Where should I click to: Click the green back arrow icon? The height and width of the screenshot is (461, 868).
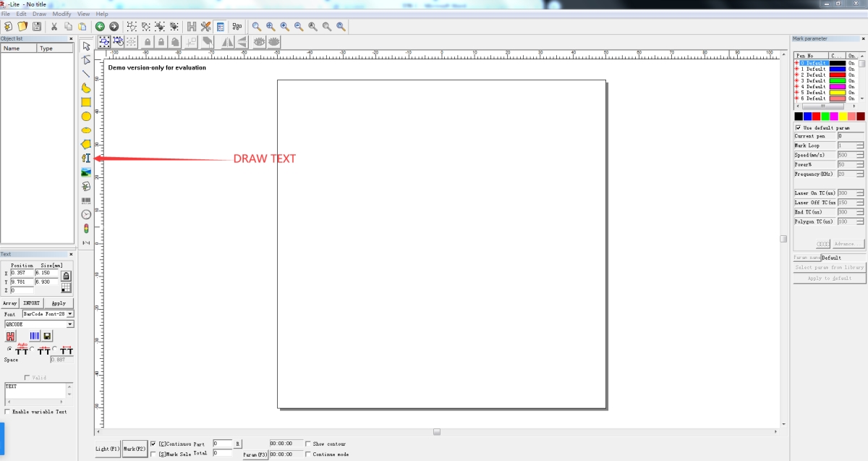click(x=101, y=26)
